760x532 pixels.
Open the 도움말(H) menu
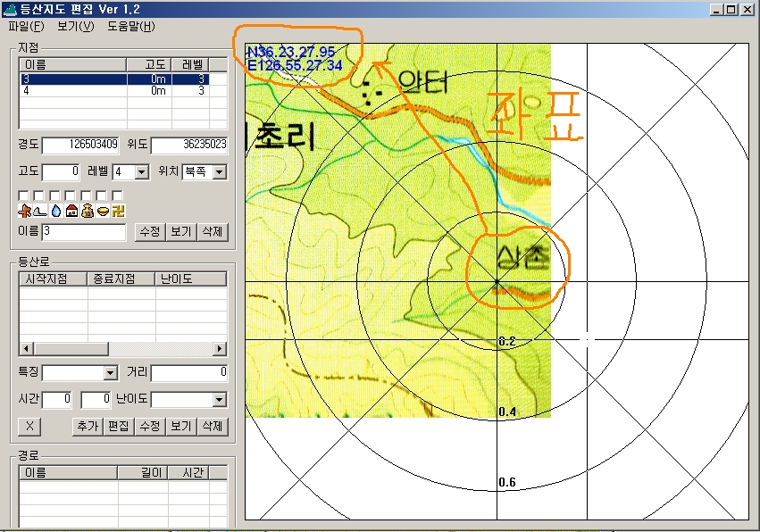131,26
